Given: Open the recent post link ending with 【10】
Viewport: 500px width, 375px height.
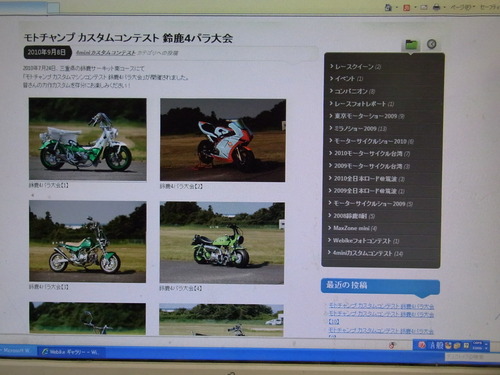Looking at the screenshot, I should coord(381,317).
